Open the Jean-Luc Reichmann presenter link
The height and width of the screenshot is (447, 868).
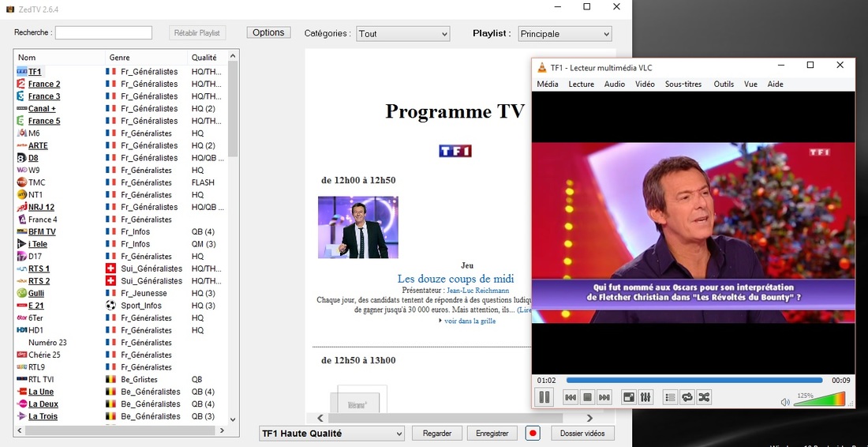tap(477, 291)
